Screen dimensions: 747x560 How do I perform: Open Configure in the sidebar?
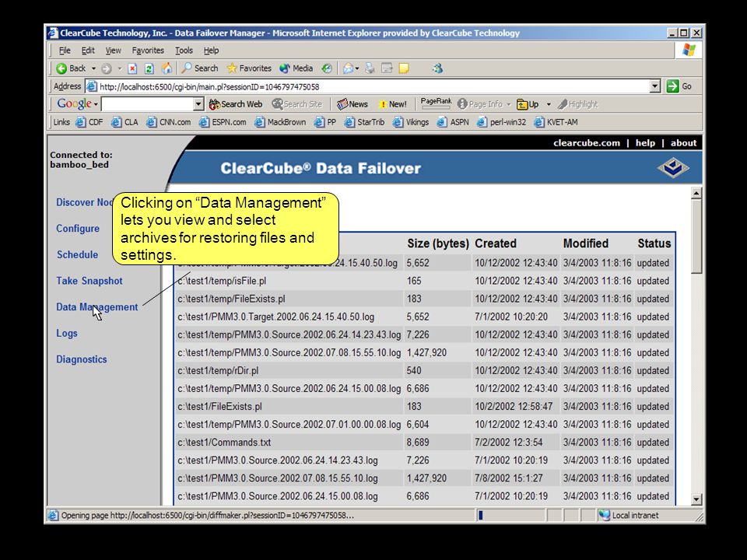pos(78,229)
